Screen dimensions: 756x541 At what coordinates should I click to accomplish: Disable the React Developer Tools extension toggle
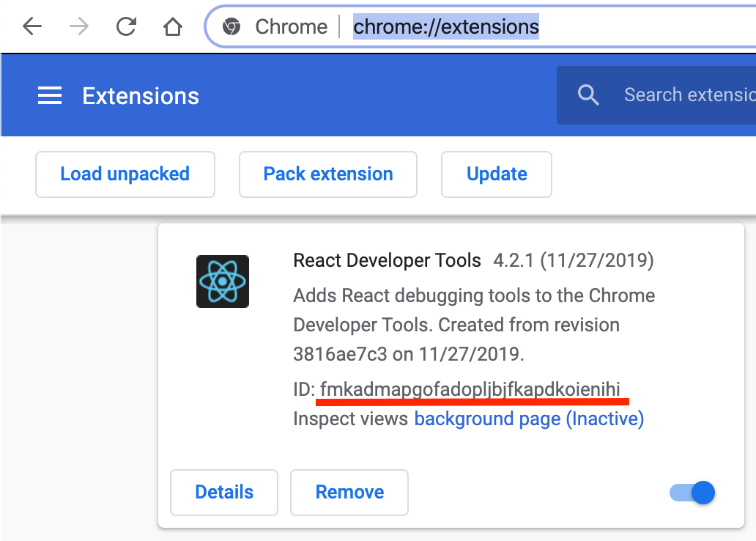(x=692, y=493)
